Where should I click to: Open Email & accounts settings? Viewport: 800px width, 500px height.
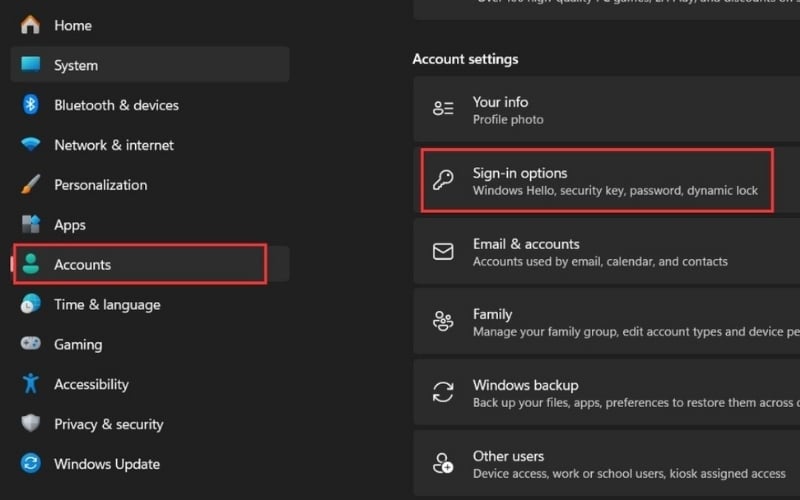tap(607, 251)
